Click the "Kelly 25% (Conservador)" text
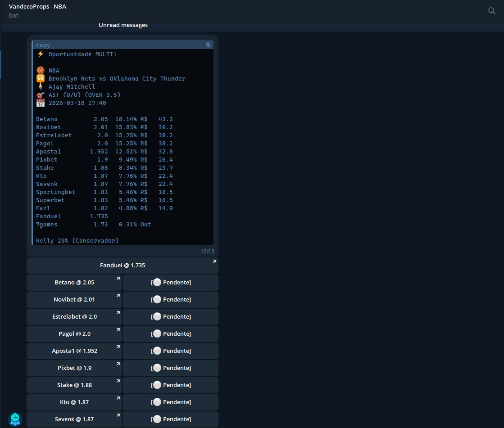Image resolution: width=504 pixels, height=428 pixels. click(x=77, y=240)
